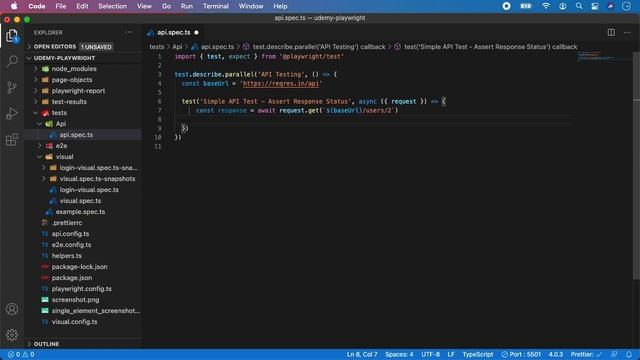
Task: Click the Port : 5501 live server item
Action: [x=521, y=354]
